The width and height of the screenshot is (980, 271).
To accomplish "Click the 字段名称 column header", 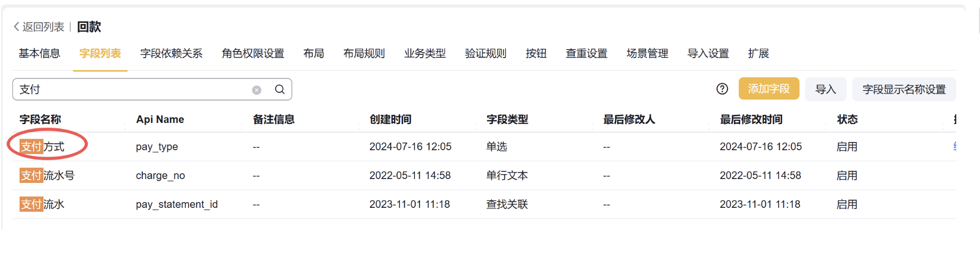I will [x=40, y=119].
